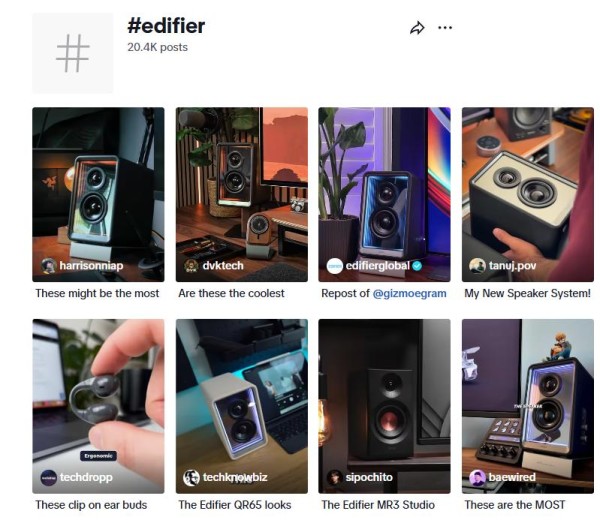The width and height of the screenshot is (600, 523).
Task: Open dvktech's profile avatar
Action: pos(191,266)
